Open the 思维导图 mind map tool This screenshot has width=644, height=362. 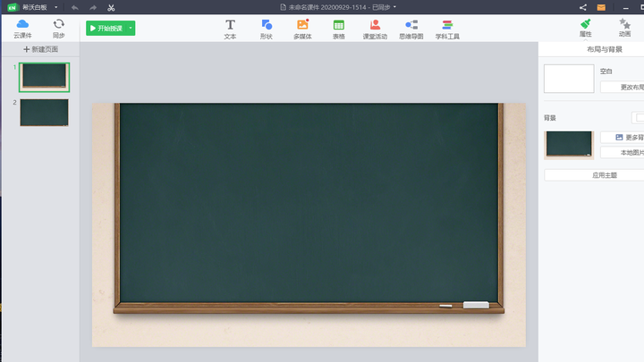click(x=411, y=29)
